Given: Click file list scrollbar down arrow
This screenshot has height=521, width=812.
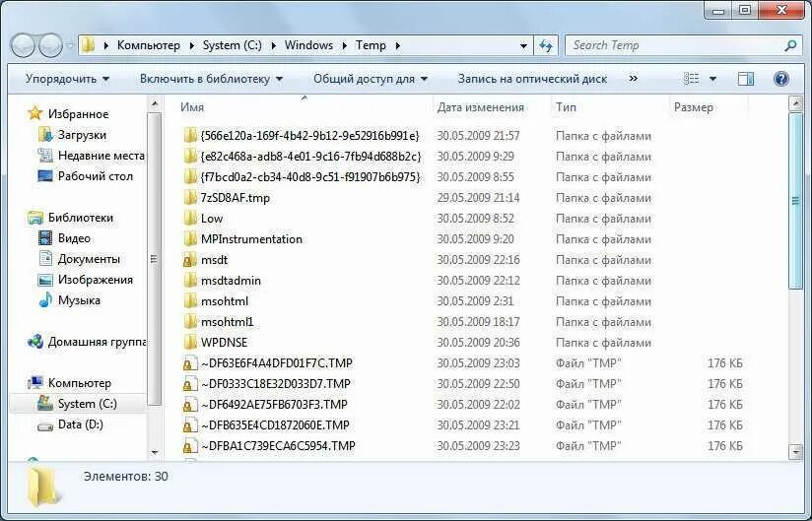Looking at the screenshot, I should [795, 452].
